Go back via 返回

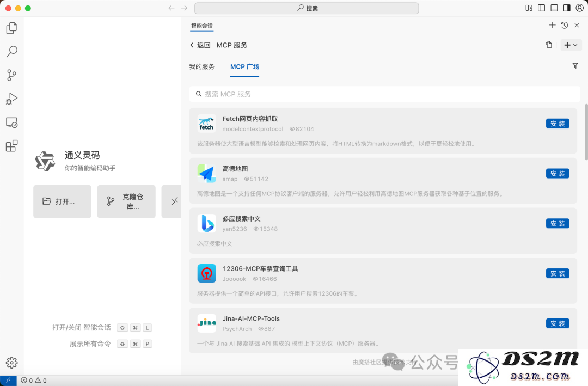tap(200, 45)
